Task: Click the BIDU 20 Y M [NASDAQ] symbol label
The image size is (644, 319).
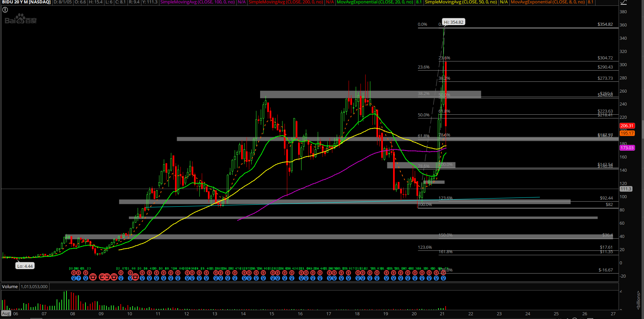Action: (26, 2)
